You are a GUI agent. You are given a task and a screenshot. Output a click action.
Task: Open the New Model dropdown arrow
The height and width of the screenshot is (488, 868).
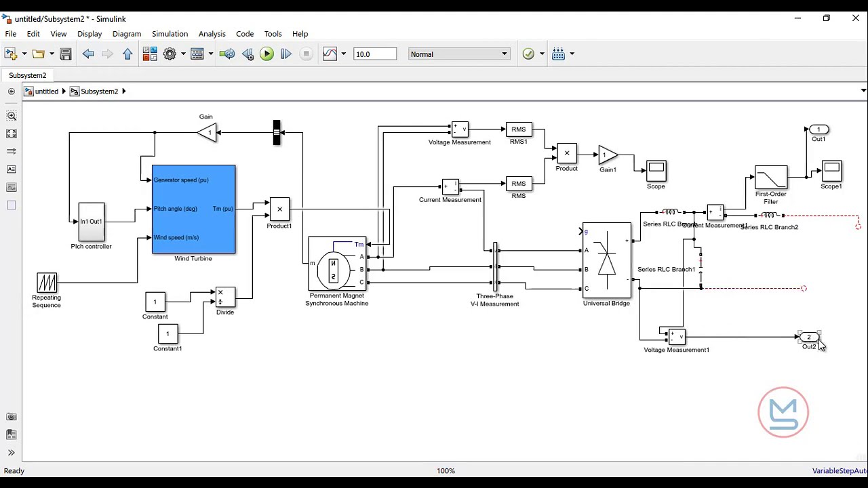pos(24,54)
